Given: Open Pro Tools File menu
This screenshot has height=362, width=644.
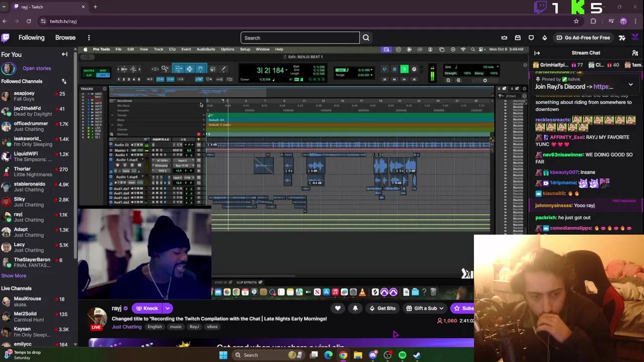Looking at the screenshot, I should pyautogui.click(x=118, y=49).
